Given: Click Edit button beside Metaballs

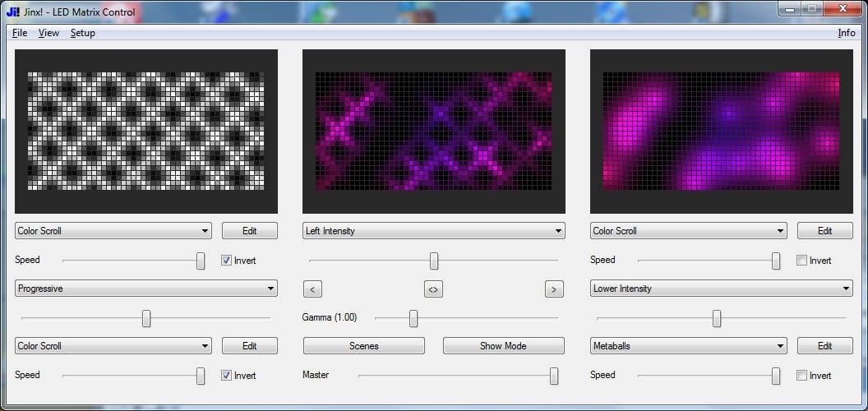Looking at the screenshot, I should click(x=824, y=346).
